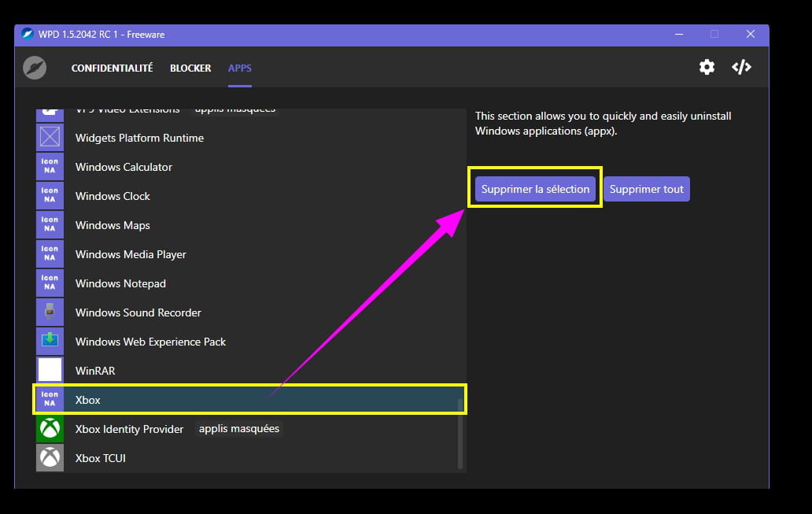
Task: Click the WPD title bar app icon
Action: [x=28, y=34]
